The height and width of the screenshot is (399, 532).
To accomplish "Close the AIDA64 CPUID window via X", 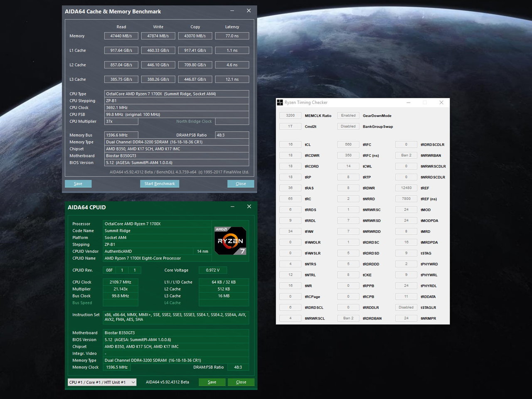I will coord(249,207).
